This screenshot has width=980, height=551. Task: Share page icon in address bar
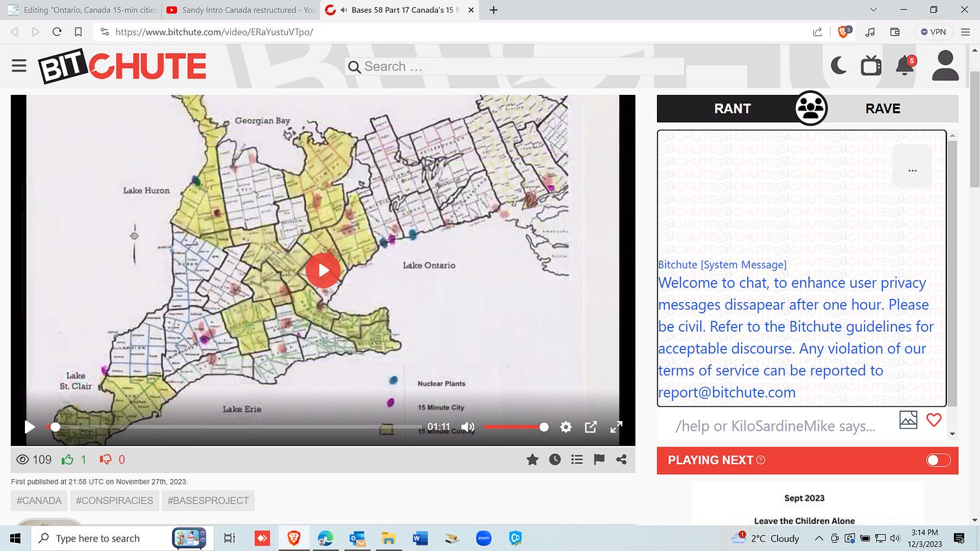817,32
